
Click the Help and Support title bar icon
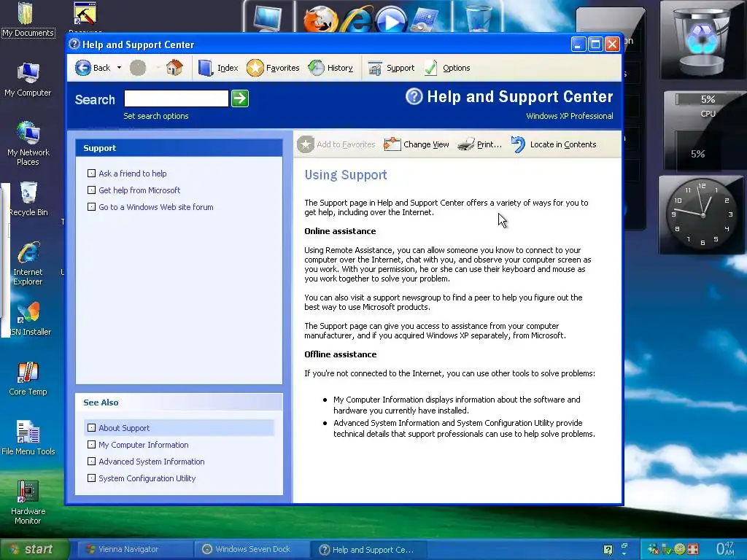[74, 44]
